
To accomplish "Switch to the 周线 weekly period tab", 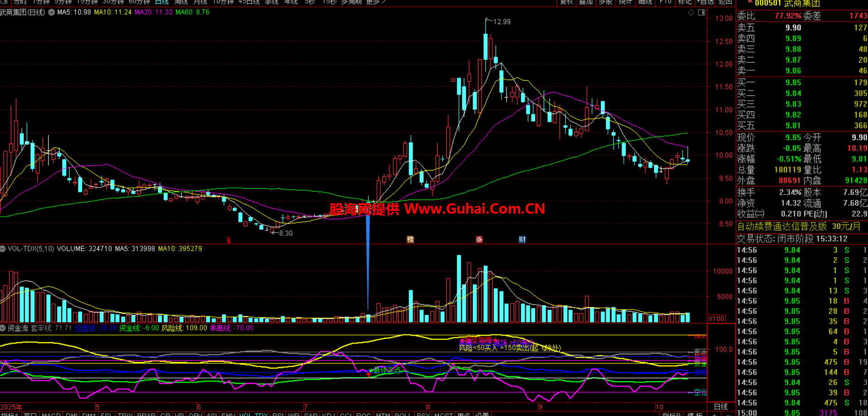I will 181,2.
